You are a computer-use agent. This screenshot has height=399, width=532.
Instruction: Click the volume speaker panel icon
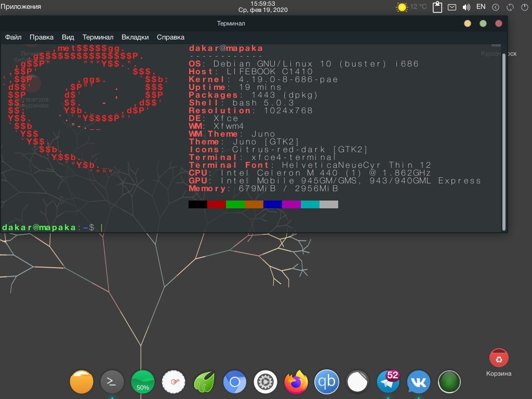(467, 7)
